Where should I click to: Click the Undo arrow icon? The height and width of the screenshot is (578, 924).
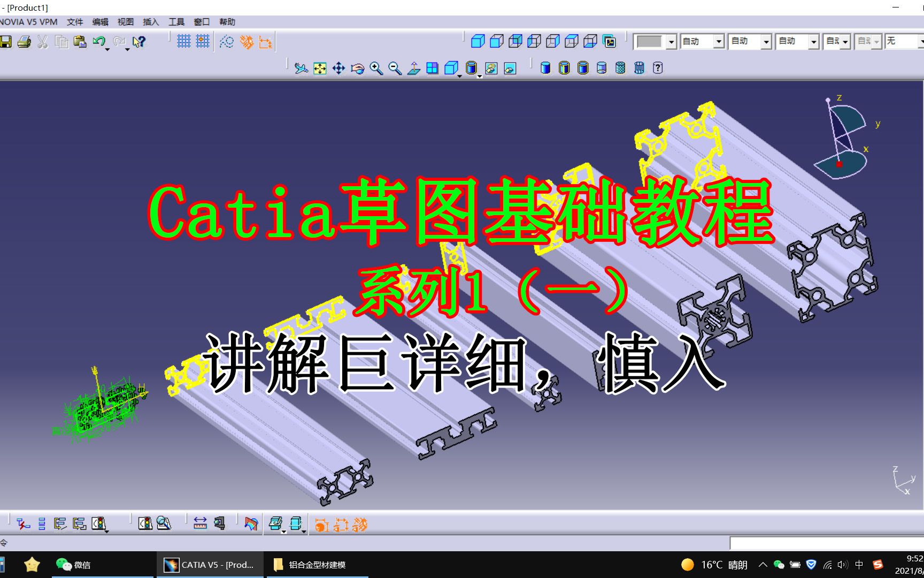coord(99,41)
